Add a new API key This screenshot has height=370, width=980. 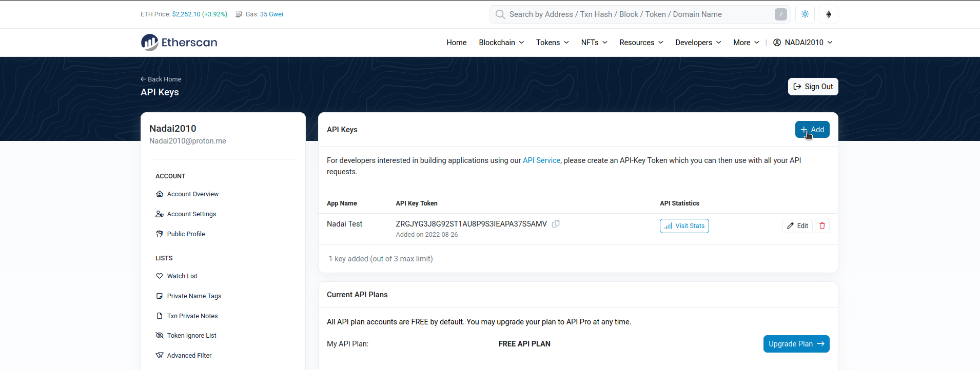[812, 130]
